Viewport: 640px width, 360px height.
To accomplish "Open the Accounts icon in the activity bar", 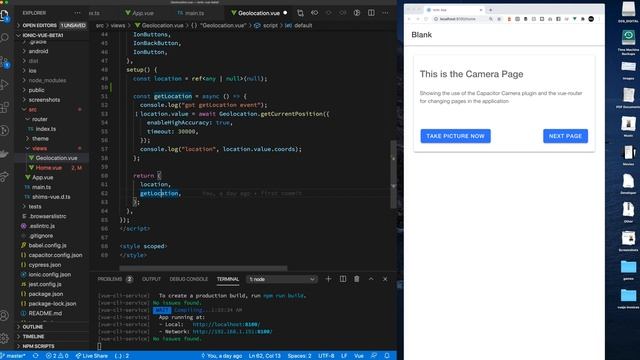I will (x=4, y=316).
